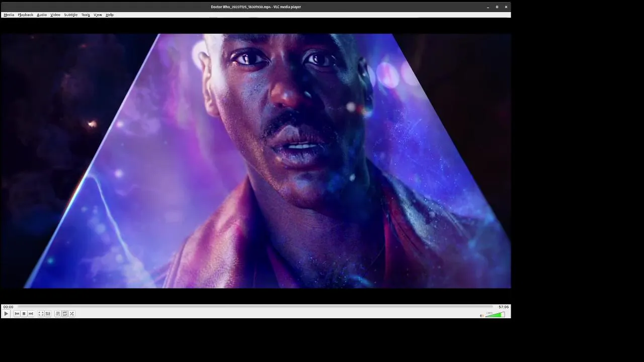Adjust the green volume slider
Viewport: 644px width, 362px height.
point(495,315)
